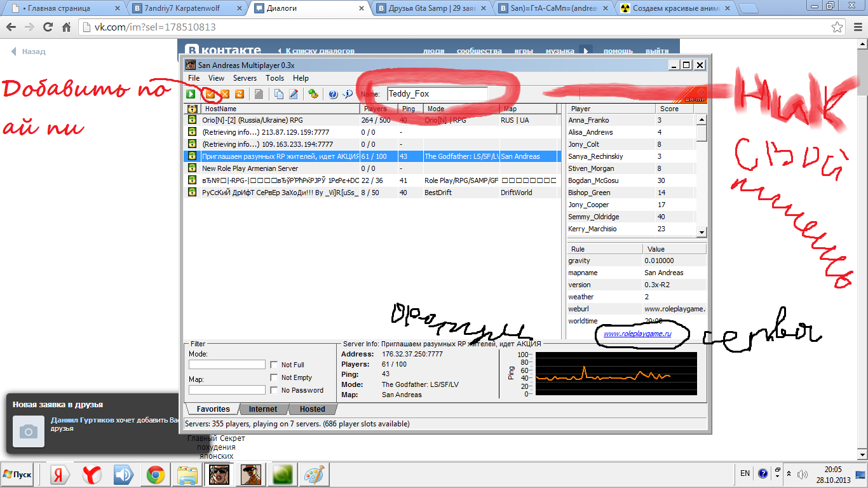This screenshot has height=488, width=868.
Task: Open the Tools menu
Action: coord(275,78)
